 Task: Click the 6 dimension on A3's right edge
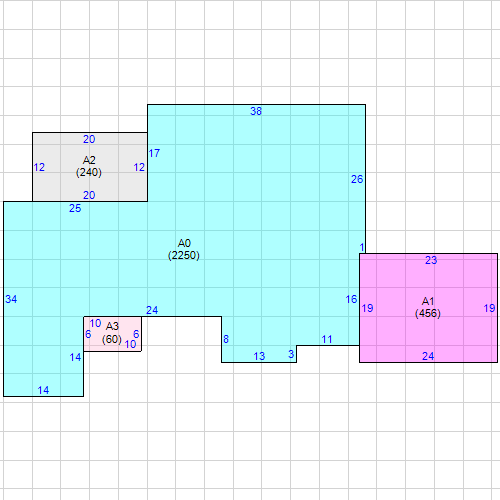click(136, 334)
